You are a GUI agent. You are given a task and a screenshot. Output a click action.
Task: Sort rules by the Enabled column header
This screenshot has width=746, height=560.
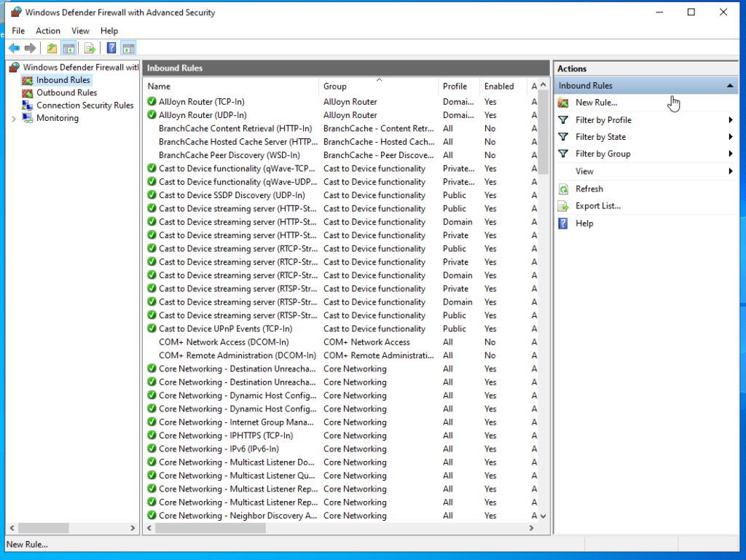[x=503, y=86]
